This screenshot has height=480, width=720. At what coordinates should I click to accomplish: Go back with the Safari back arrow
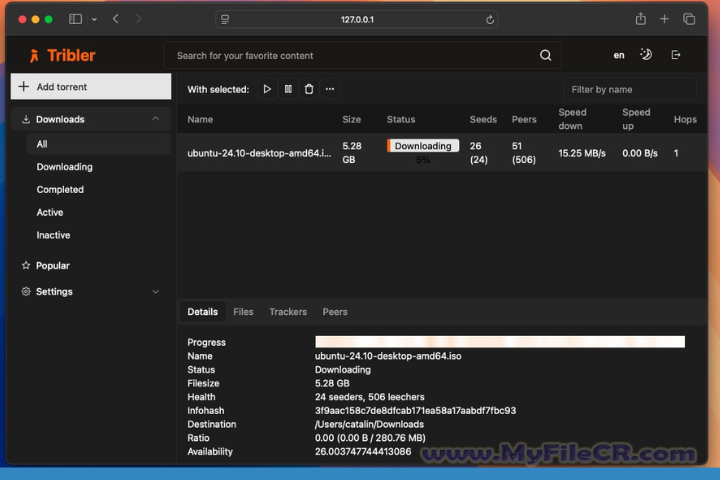[x=116, y=19]
